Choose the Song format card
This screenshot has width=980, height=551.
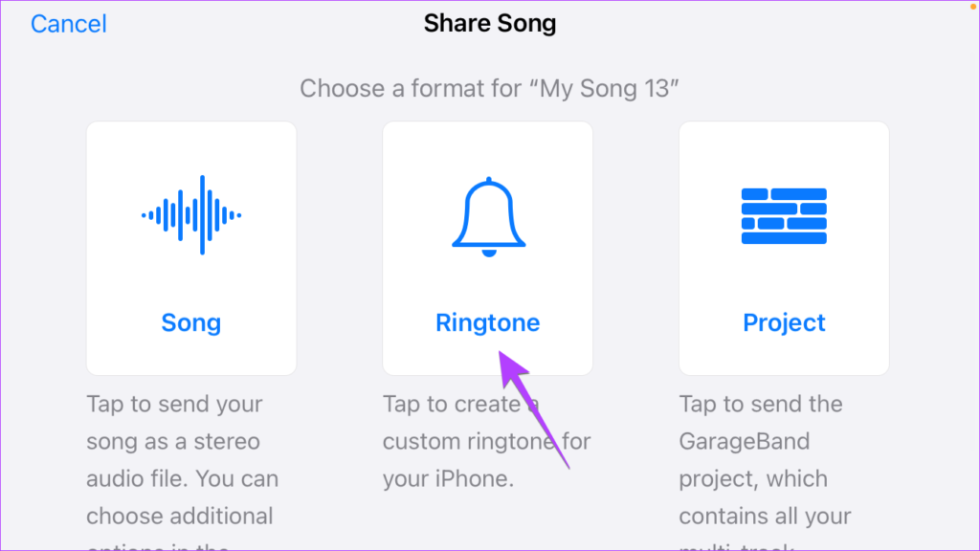(191, 249)
